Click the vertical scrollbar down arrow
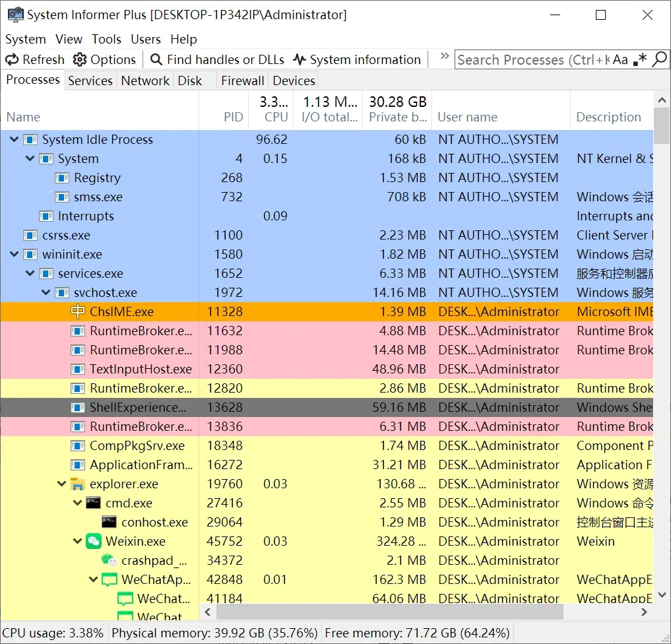This screenshot has height=644, width=671. (662, 595)
